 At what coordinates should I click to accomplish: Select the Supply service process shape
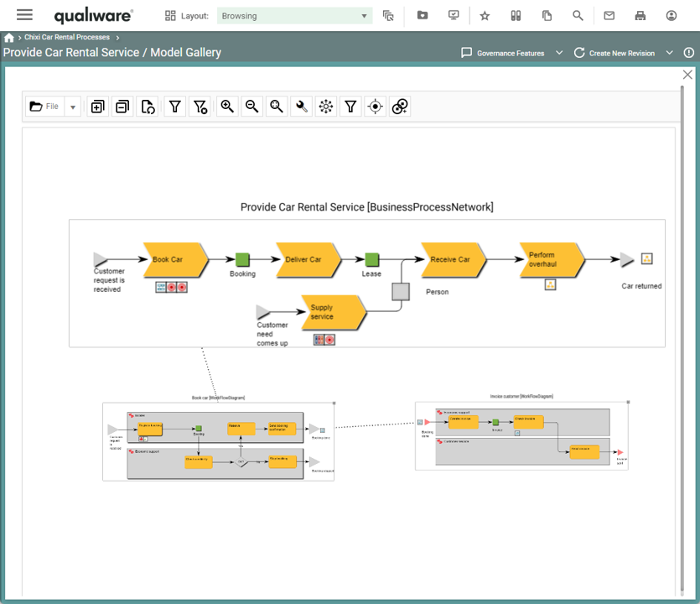click(334, 312)
